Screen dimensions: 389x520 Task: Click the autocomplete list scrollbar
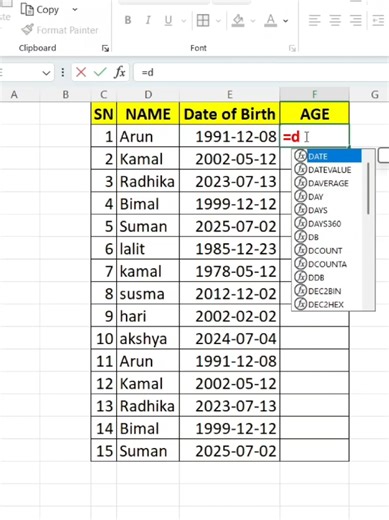pos(368,188)
